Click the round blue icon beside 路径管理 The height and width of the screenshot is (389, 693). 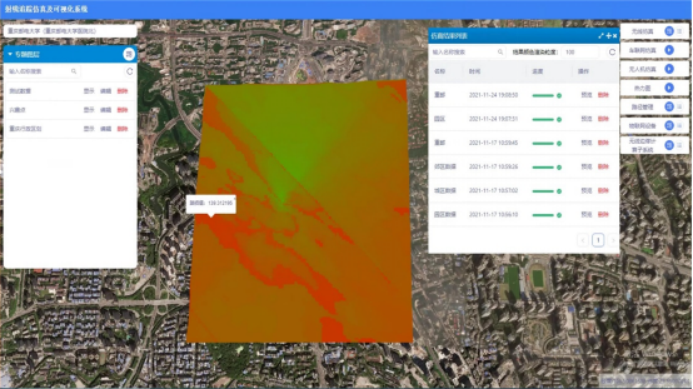click(669, 107)
